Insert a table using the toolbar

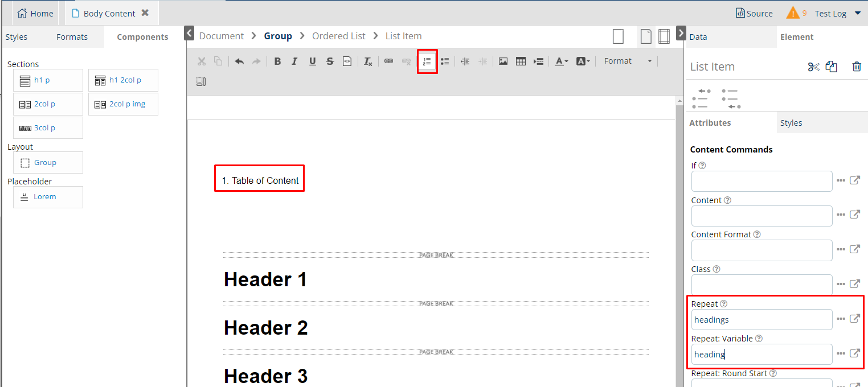click(521, 61)
